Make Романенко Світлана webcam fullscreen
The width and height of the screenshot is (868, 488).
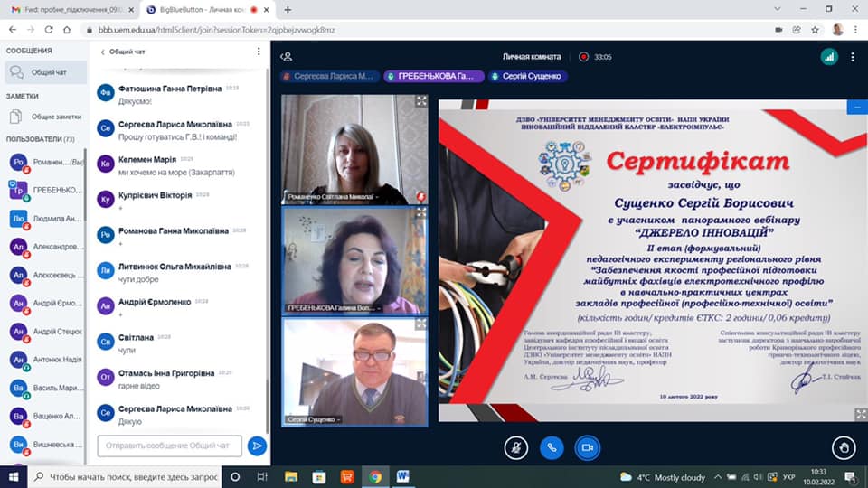421,101
